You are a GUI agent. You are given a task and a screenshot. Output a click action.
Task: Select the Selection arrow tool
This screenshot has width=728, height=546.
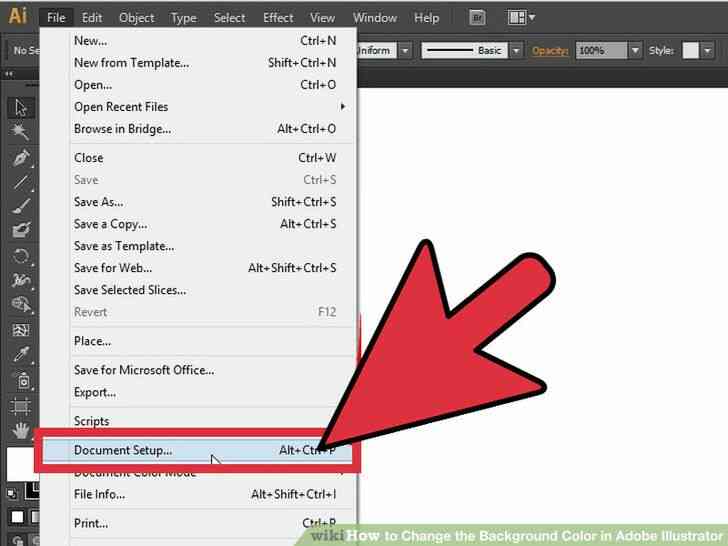[20, 108]
